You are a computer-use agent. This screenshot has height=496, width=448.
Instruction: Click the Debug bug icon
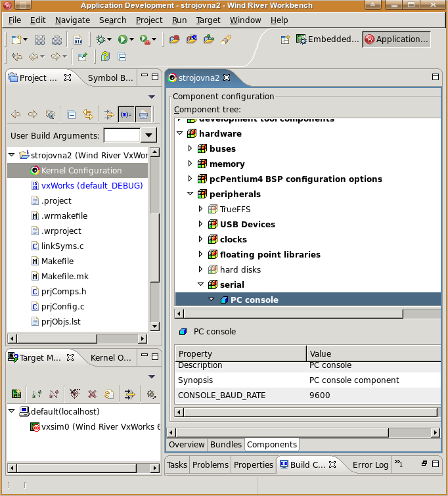click(101, 39)
